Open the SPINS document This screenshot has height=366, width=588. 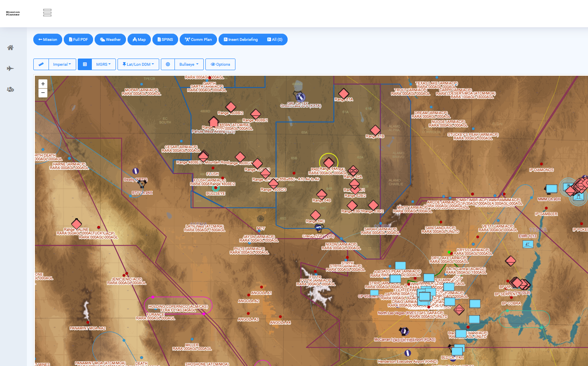point(165,40)
